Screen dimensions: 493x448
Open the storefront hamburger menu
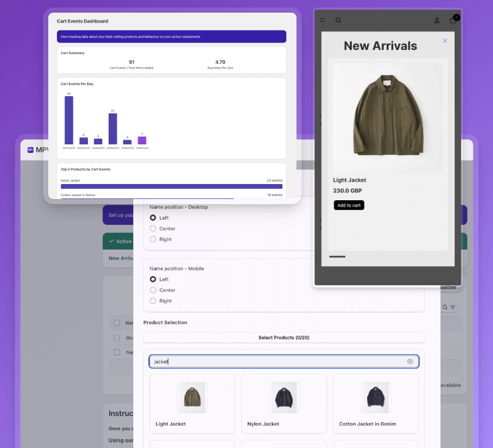point(322,20)
